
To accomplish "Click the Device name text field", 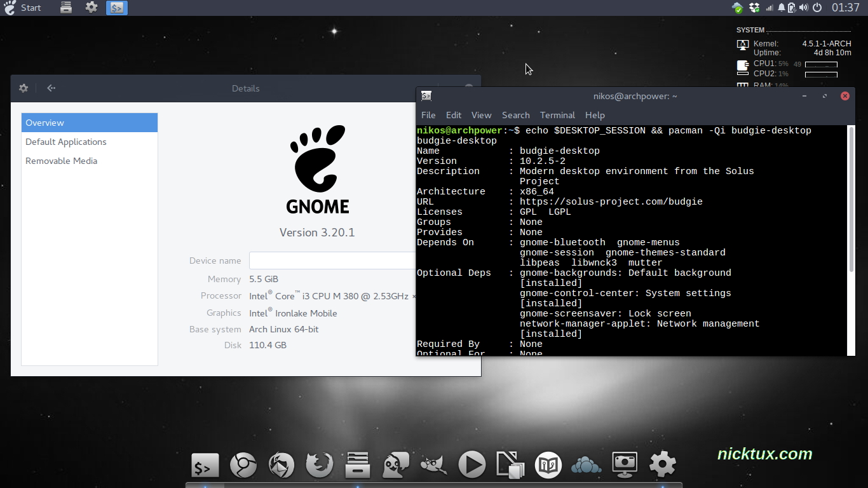I will 332,261.
